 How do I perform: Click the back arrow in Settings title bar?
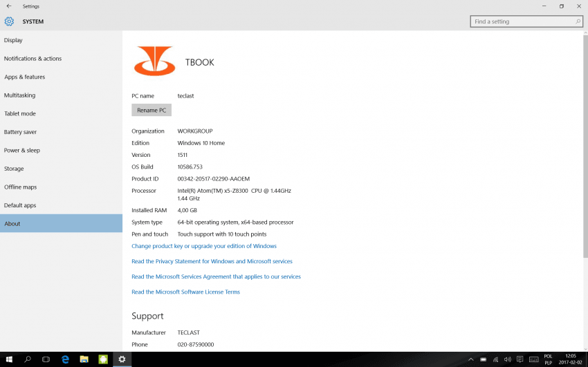[x=8, y=6]
